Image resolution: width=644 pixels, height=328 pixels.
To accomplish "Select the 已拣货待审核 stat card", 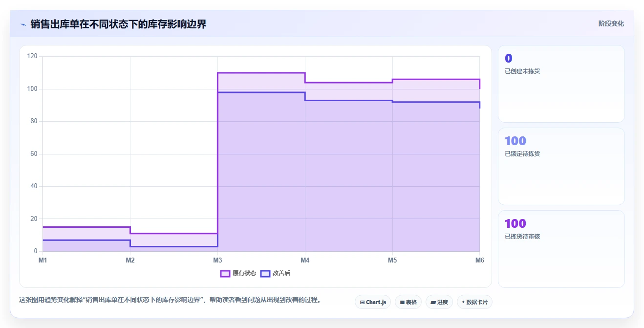I will [561, 249].
